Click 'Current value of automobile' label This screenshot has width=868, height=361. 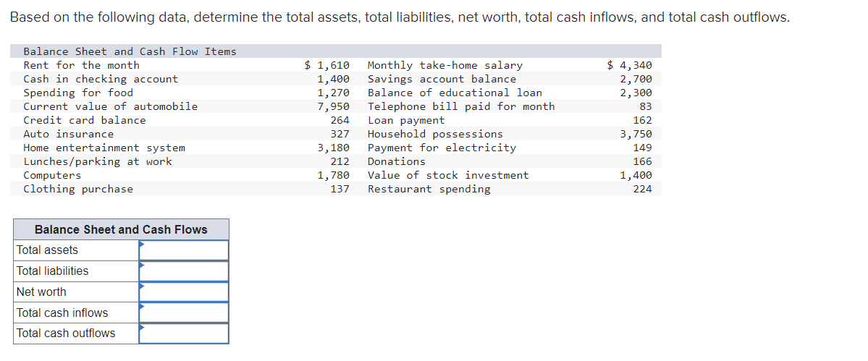111,106
